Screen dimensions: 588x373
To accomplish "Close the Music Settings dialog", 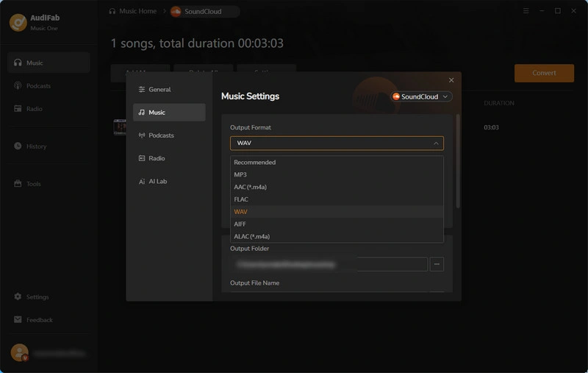I will pyautogui.click(x=451, y=80).
